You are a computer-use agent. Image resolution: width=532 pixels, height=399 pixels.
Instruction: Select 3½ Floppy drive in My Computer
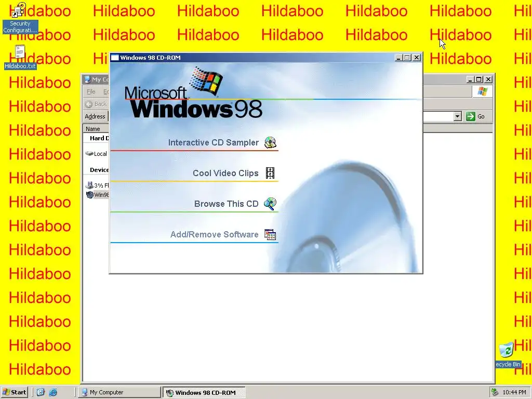[97, 185]
